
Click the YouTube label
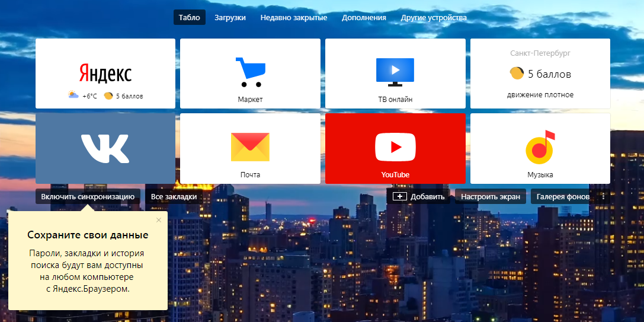[395, 175]
